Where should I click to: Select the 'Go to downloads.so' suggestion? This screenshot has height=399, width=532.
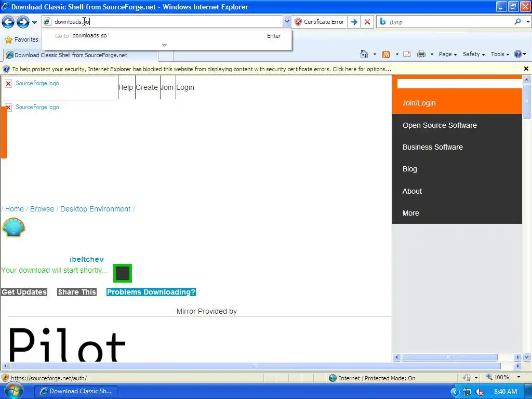(167, 36)
